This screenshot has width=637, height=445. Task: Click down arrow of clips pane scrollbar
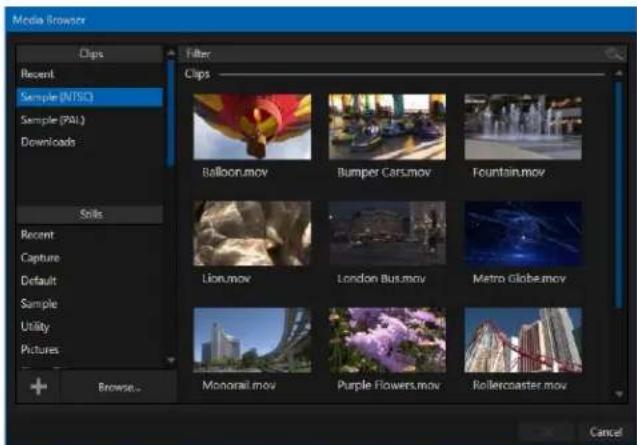[619, 394]
